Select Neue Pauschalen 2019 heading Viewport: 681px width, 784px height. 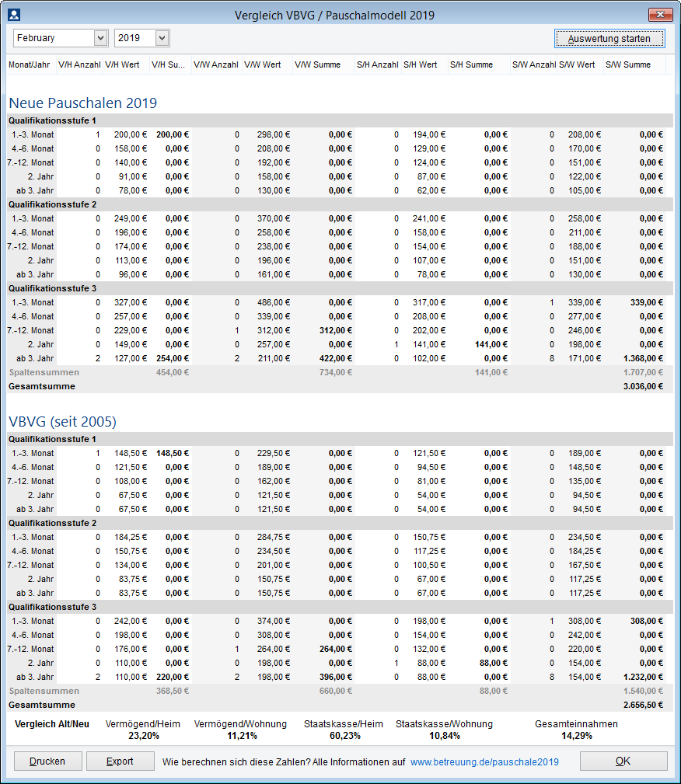(83, 103)
